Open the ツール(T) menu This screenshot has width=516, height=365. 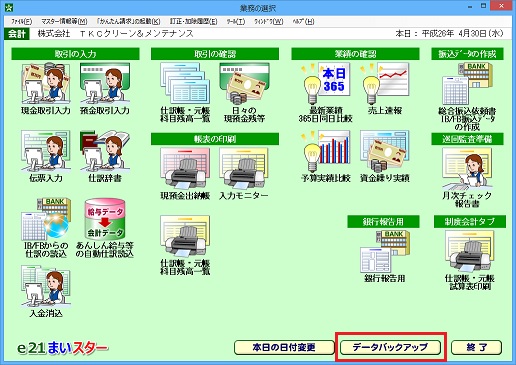point(236,22)
